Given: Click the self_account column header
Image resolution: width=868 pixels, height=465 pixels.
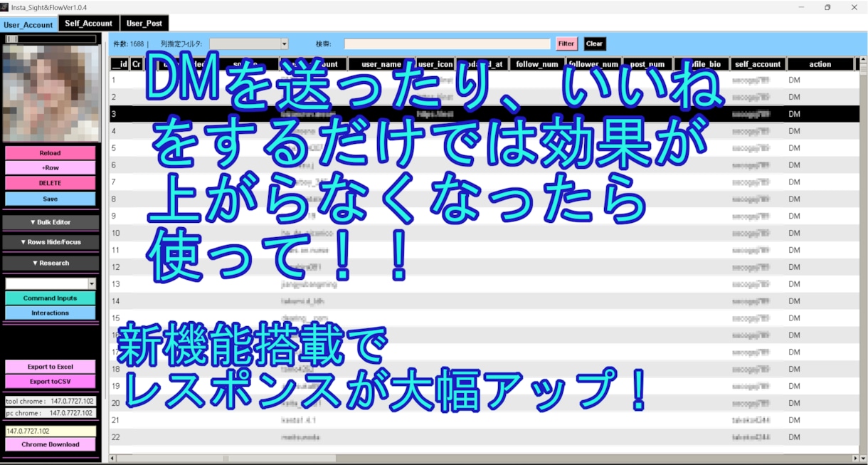Looking at the screenshot, I should pos(758,64).
